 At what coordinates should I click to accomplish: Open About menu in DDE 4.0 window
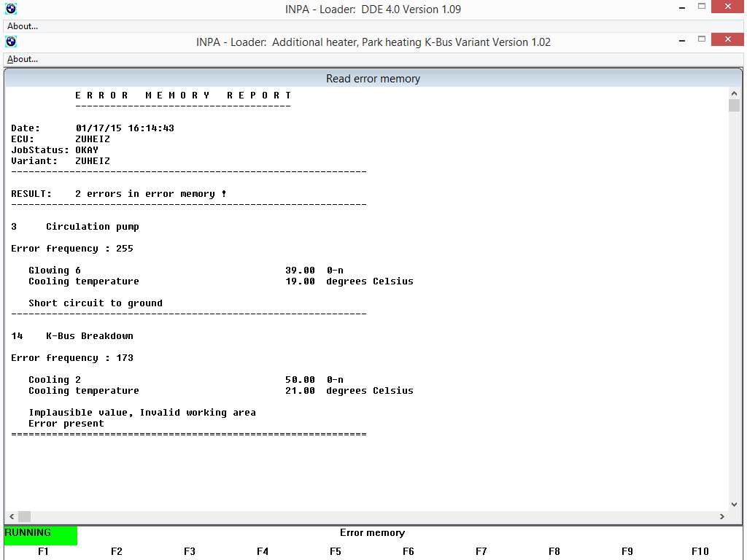point(23,26)
